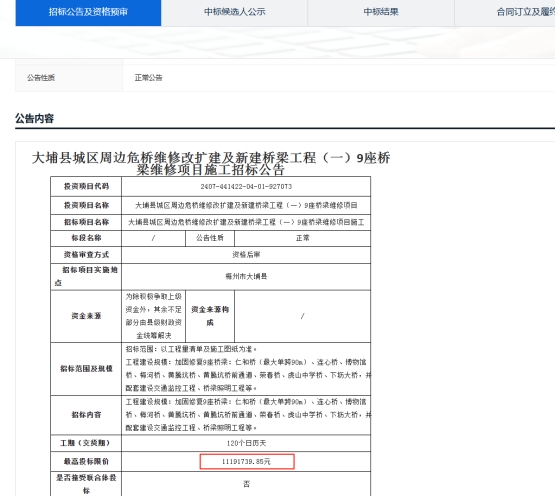
Task: Click the announcement title 大埔县城区周边危桥维修改扩建
Action: pos(211,163)
